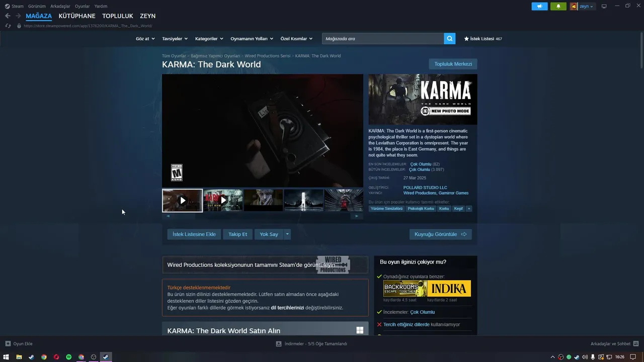Open File Explorer from taskbar
The height and width of the screenshot is (362, 644).
[x=19, y=357]
